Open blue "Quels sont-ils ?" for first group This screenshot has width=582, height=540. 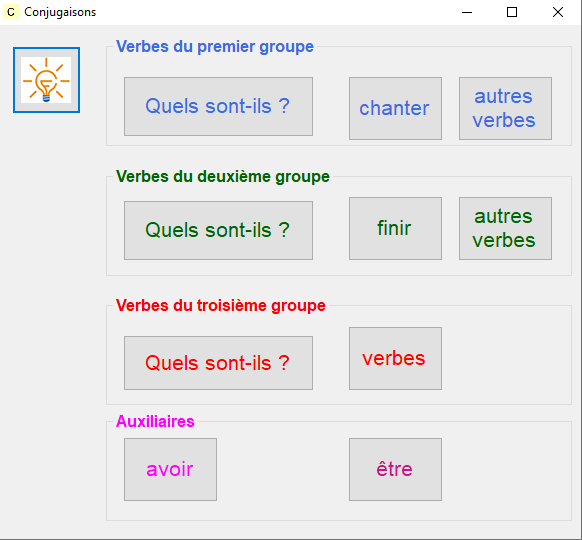click(x=218, y=107)
